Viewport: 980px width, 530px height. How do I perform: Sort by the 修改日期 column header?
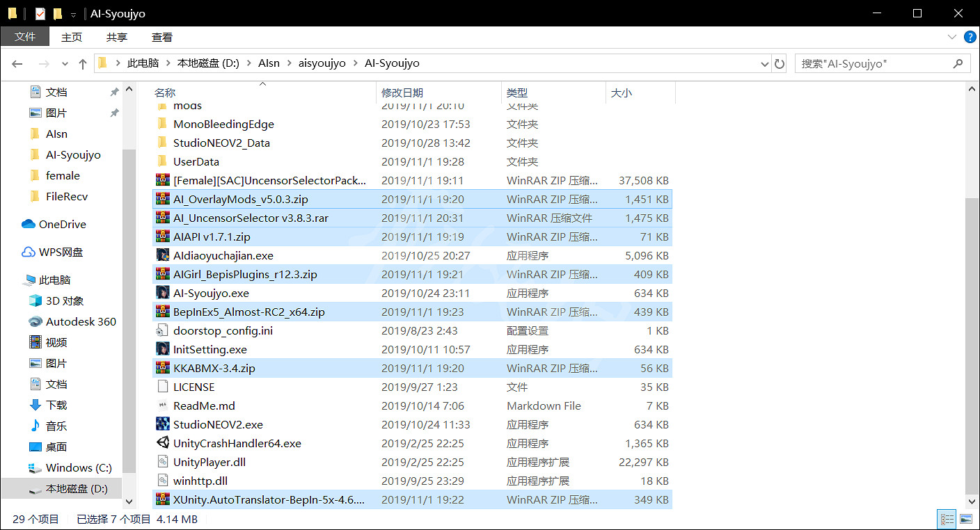click(402, 93)
